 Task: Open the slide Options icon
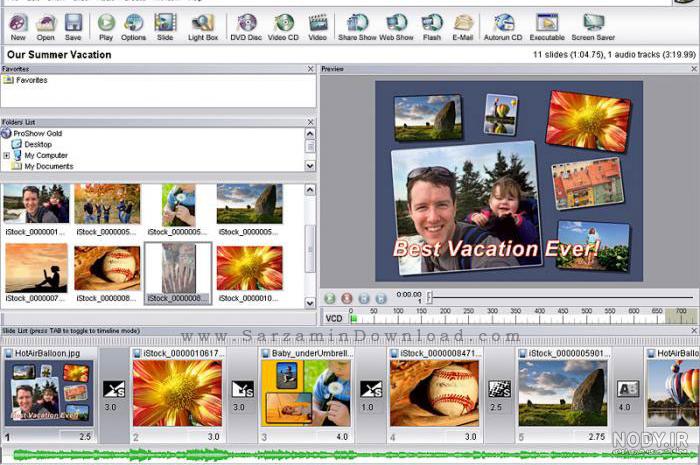tap(133, 27)
